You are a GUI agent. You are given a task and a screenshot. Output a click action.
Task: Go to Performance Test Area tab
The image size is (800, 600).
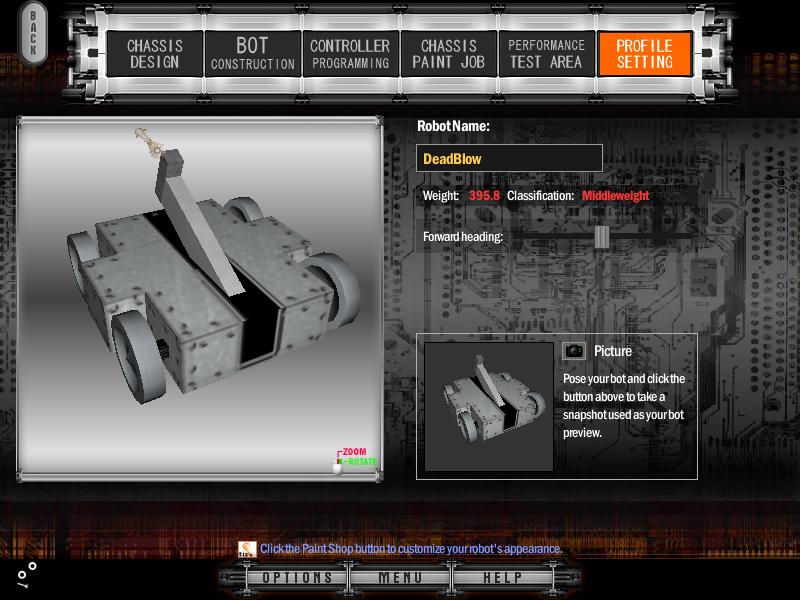pos(546,54)
